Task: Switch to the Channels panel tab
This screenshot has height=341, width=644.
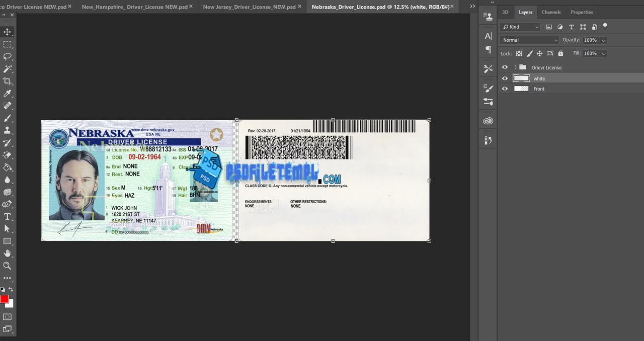Action: (x=551, y=12)
